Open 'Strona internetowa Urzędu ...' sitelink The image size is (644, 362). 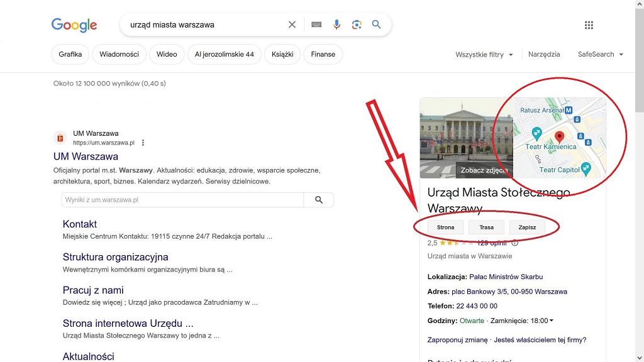(x=128, y=324)
